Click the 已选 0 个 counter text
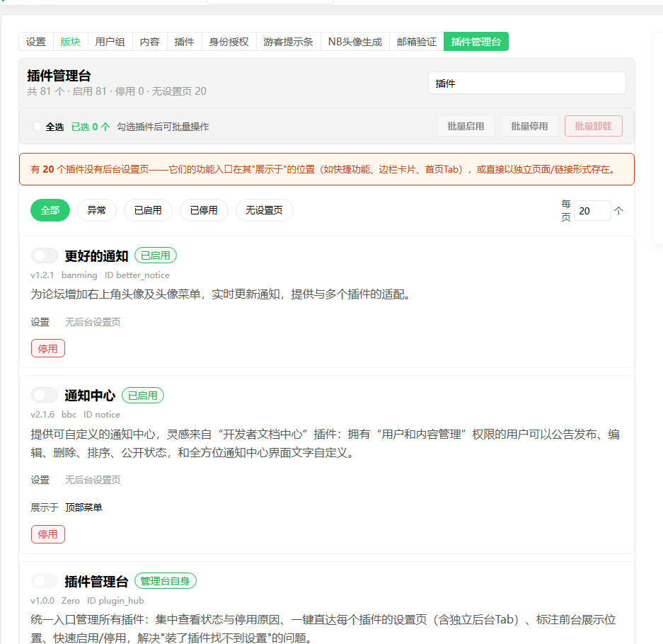 (x=91, y=127)
